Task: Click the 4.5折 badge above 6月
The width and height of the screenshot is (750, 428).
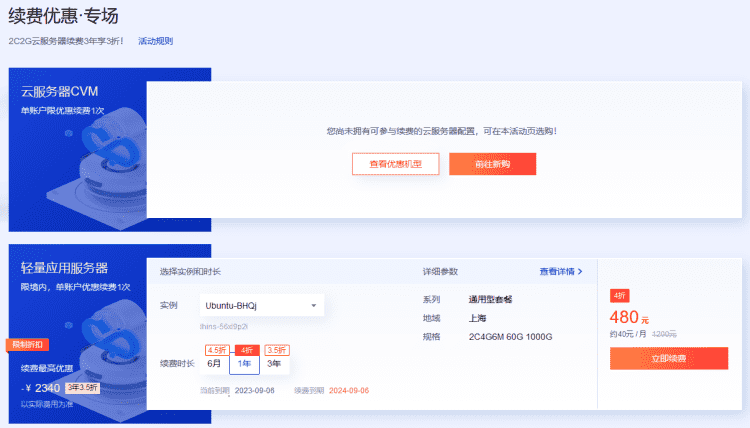Action: 217,350
